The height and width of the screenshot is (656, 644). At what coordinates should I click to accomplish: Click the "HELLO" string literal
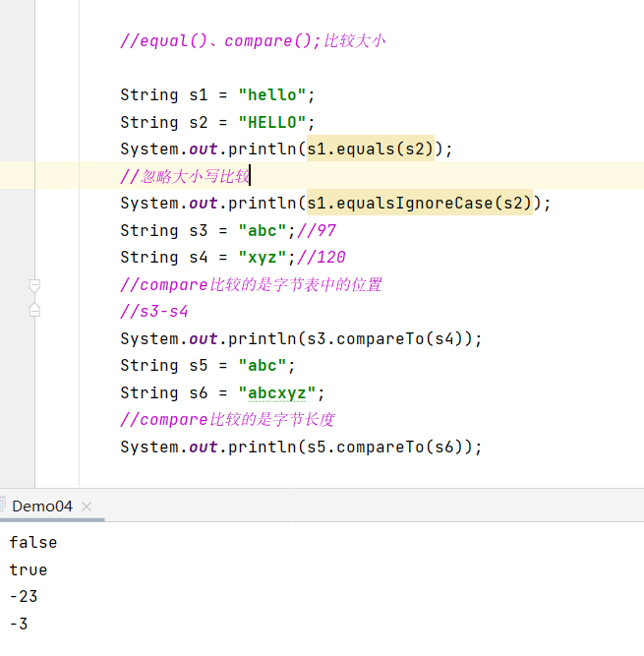(273, 122)
